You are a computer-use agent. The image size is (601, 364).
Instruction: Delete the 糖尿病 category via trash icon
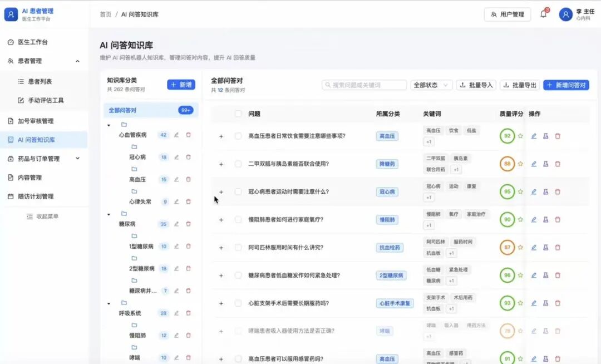[188, 224]
